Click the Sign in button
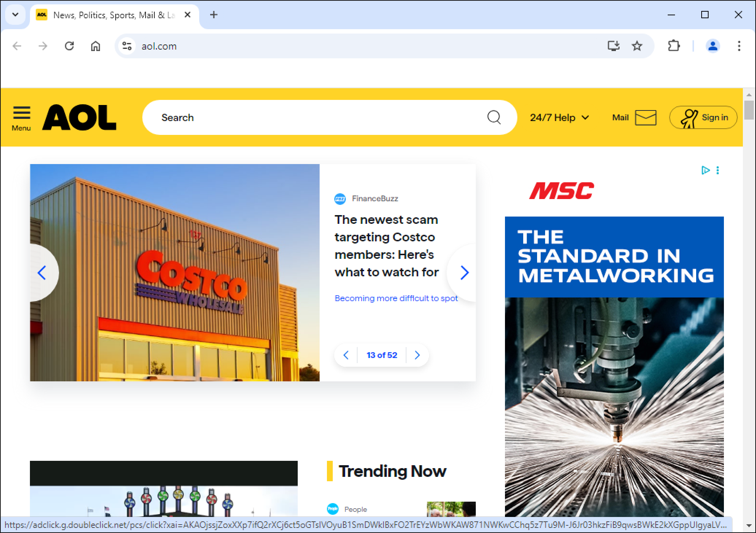The width and height of the screenshot is (756, 533). tap(703, 117)
